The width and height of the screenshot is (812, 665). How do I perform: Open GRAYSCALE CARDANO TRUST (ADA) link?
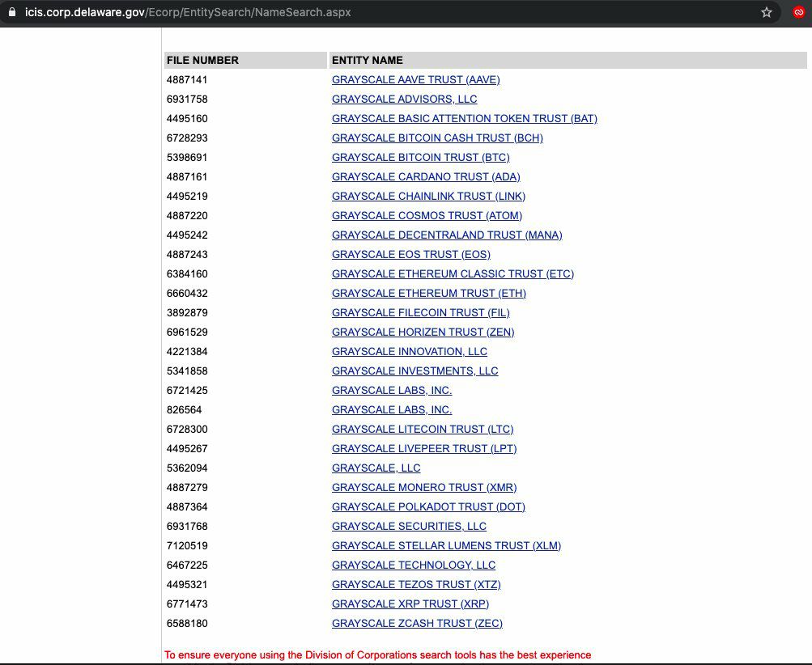(426, 176)
